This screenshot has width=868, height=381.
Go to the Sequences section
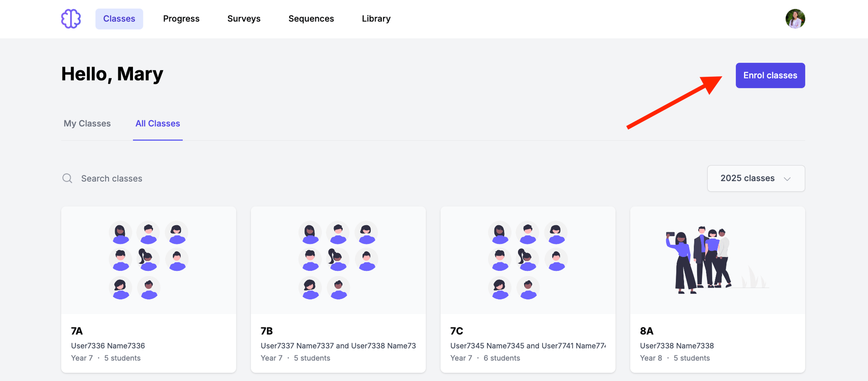point(311,19)
